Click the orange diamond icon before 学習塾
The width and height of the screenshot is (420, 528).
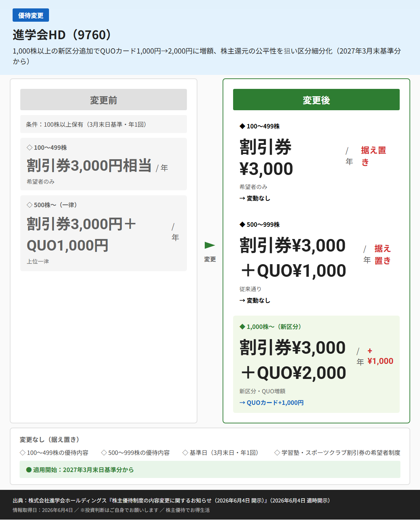[277, 453]
